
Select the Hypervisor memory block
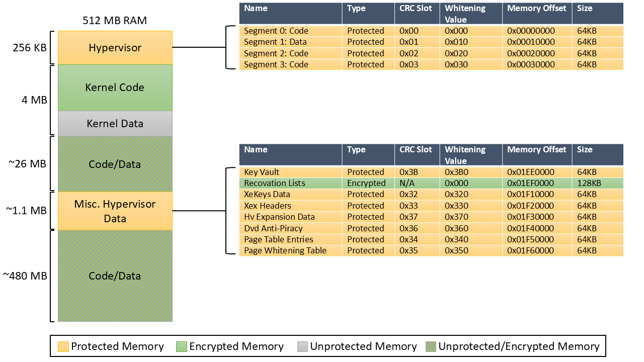[x=115, y=48]
